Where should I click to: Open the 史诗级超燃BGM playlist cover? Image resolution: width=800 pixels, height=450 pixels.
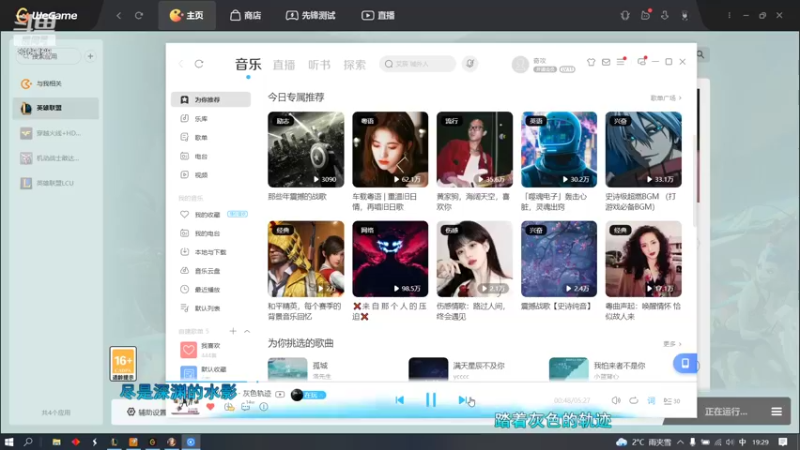(643, 149)
